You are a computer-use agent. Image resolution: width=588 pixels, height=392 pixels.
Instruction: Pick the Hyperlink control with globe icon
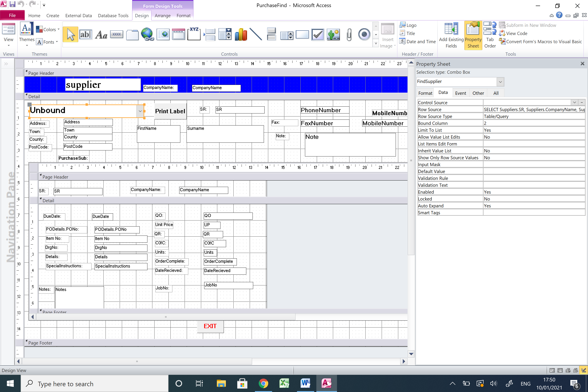pyautogui.click(x=147, y=35)
